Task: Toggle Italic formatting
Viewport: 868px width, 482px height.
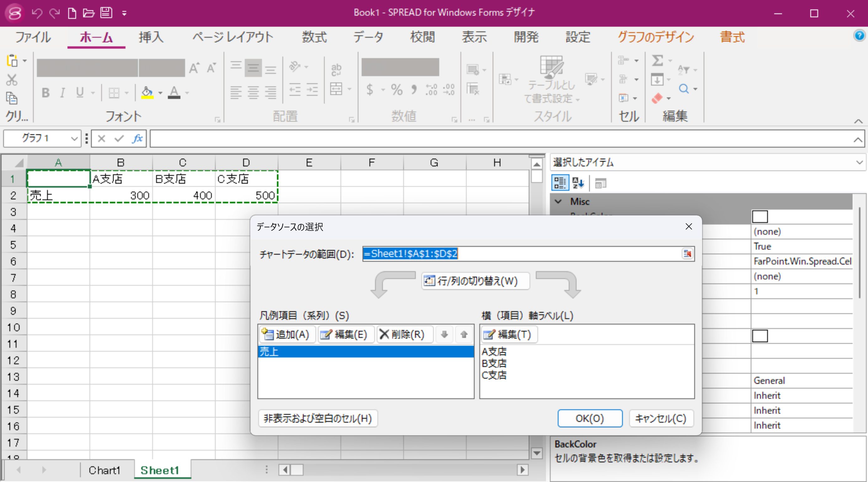Action: coord(62,92)
